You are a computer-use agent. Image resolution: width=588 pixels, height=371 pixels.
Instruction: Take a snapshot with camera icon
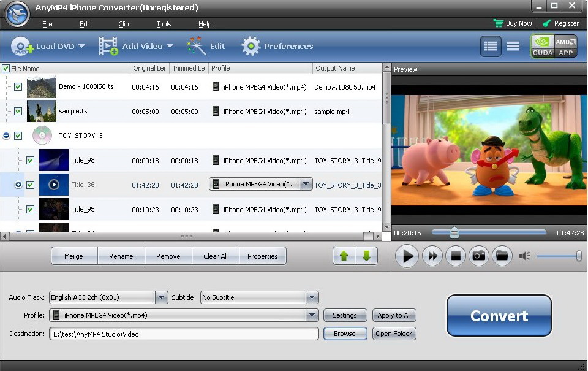pyautogui.click(x=479, y=256)
